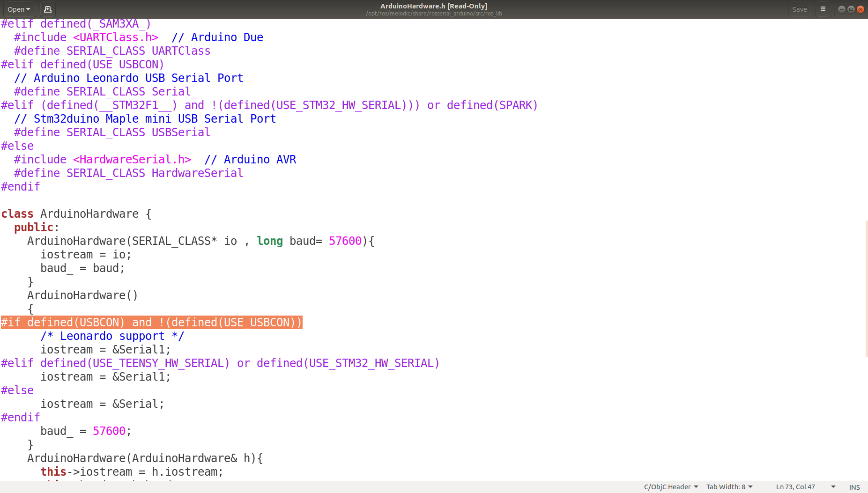
Task: Click the Leonardo support comment
Action: [112, 336]
